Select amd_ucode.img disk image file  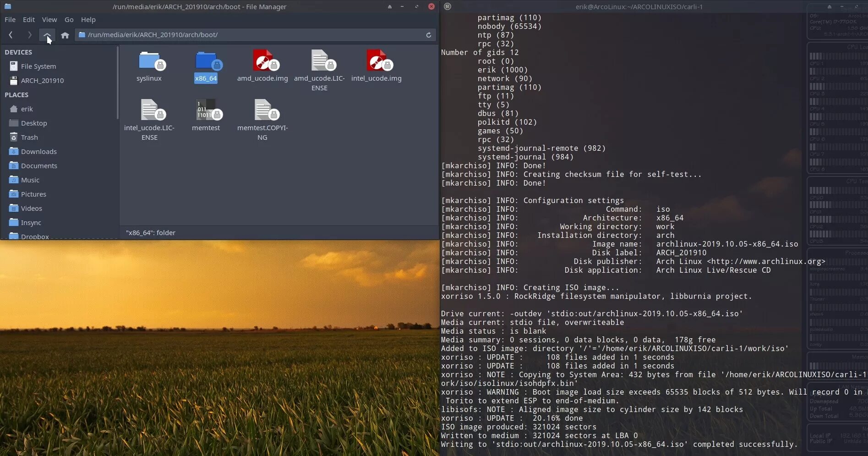point(262,66)
